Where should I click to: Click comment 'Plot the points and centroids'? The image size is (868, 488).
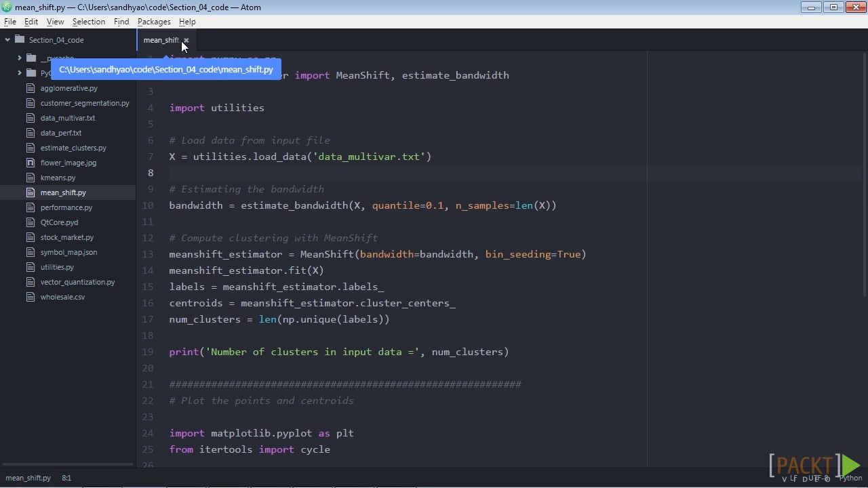262,401
